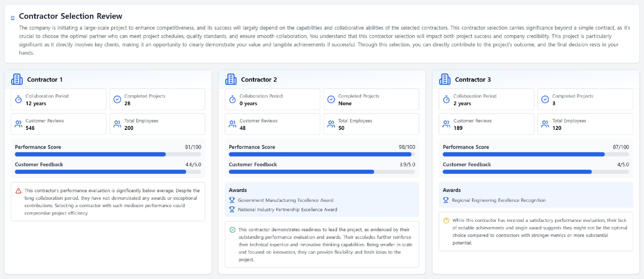Viewport: 644px width, 279px height.
Task: Click the building icon beside Contractor 2
Action: pos(231,79)
